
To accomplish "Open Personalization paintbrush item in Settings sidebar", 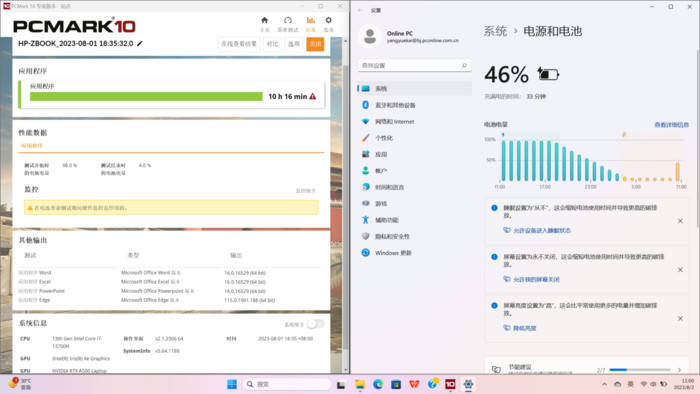I will 414,138.
